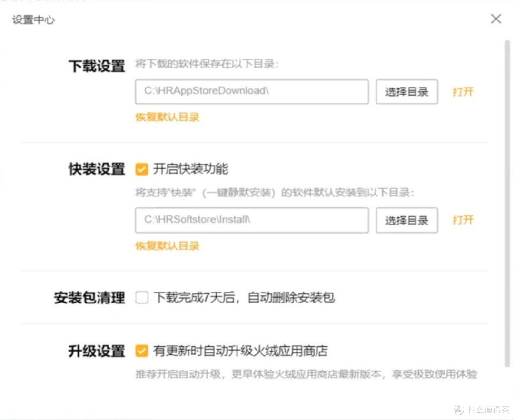The image size is (514, 420).
Task: Click the 安装包清理 section heading
Action: 89,298
